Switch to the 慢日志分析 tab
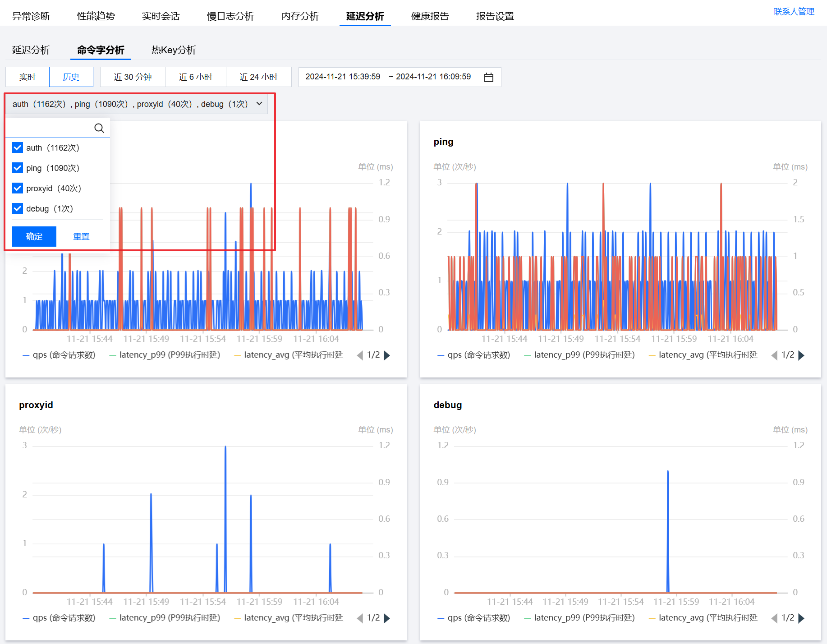Viewport: 827px width, 644px height. click(x=230, y=16)
